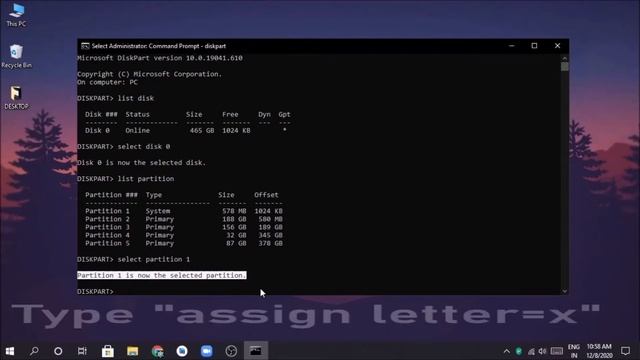Click the 'On computer: PC' line
This screenshot has height=360, width=640.
click(x=107, y=82)
